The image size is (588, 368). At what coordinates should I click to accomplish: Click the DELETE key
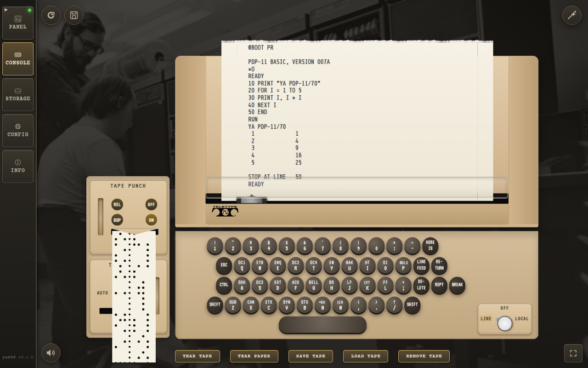(x=421, y=285)
